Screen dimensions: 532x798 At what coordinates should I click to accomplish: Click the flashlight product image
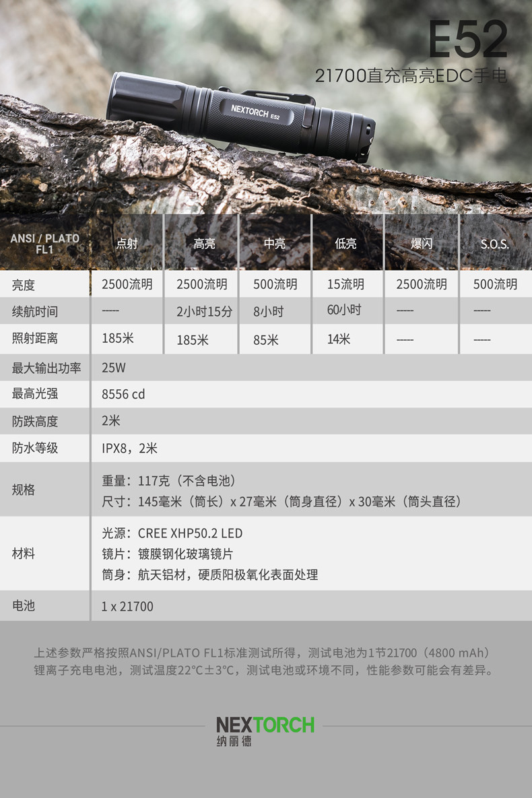pos(241,117)
